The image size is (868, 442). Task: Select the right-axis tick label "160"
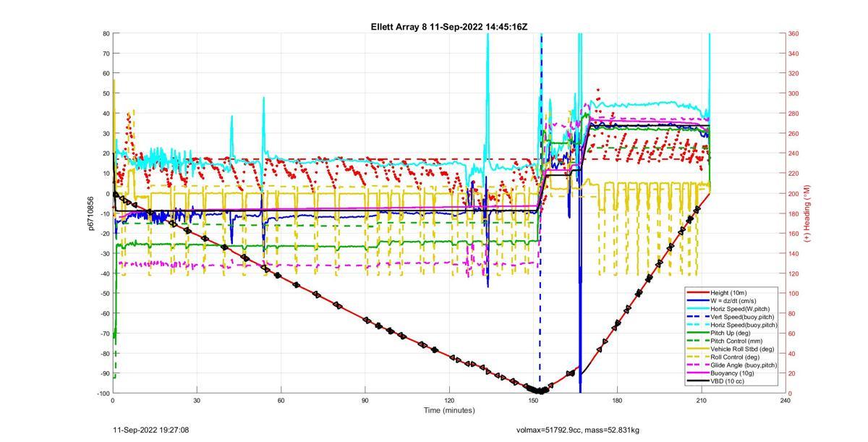click(x=793, y=234)
